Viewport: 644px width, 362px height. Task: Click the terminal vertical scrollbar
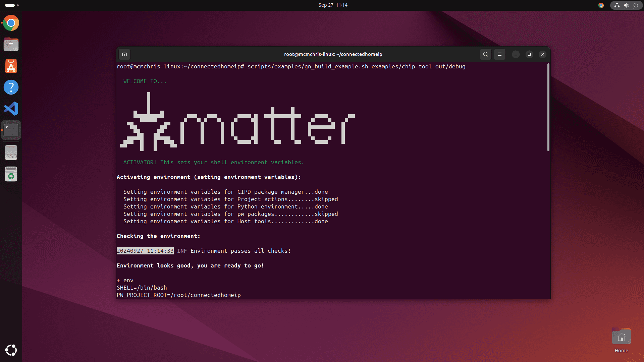coord(548,107)
